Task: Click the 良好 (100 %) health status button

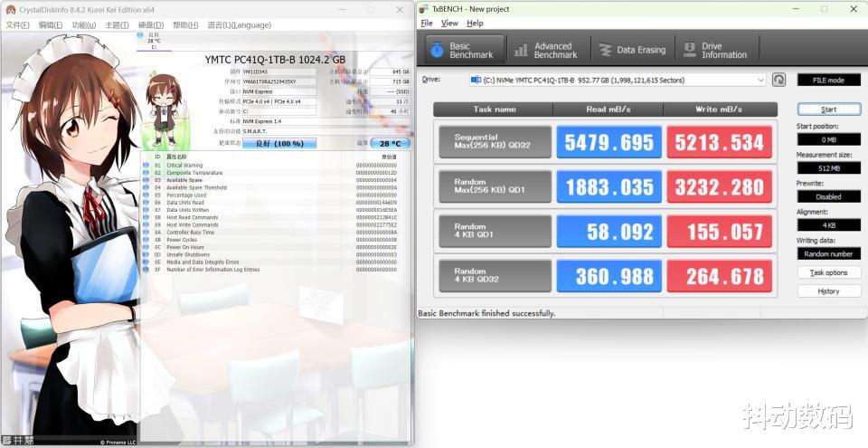Action: pyautogui.click(x=279, y=144)
